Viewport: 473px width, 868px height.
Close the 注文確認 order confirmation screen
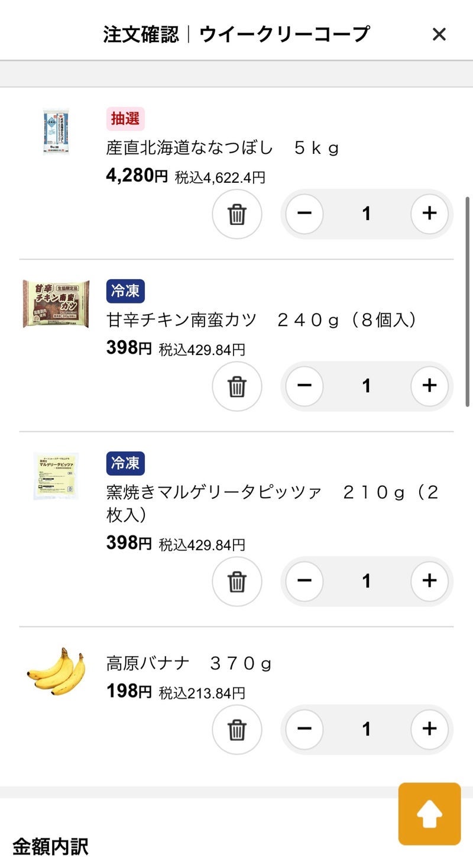click(x=439, y=34)
